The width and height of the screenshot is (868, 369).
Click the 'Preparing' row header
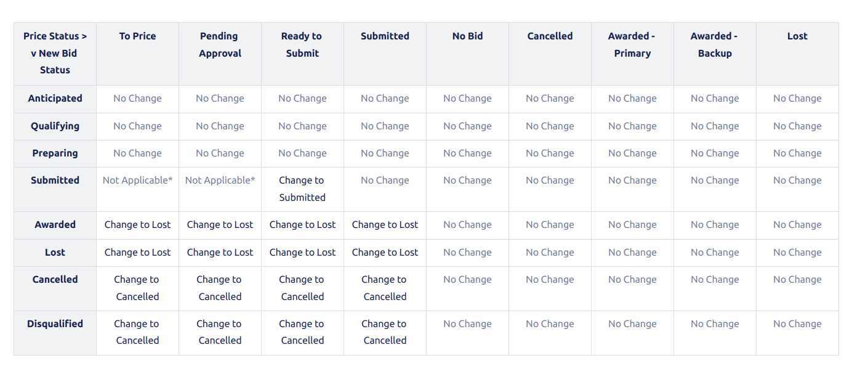point(55,153)
